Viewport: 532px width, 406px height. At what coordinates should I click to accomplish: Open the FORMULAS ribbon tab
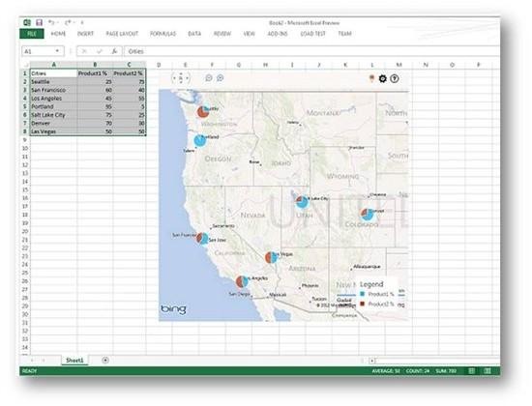click(x=163, y=34)
